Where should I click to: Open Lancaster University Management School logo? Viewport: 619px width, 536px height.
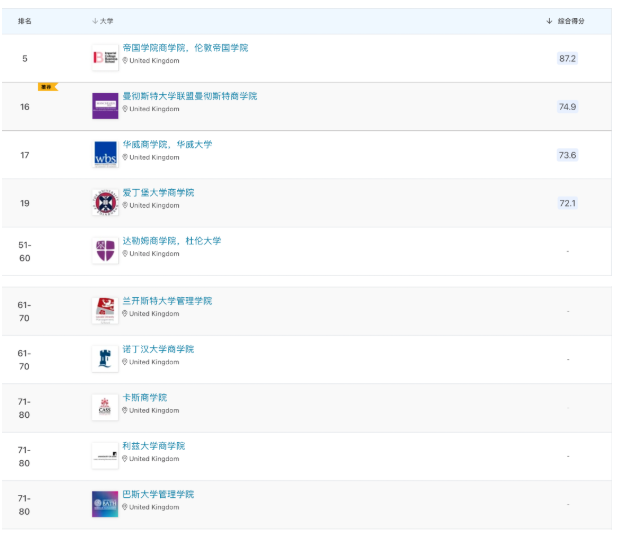pos(105,311)
